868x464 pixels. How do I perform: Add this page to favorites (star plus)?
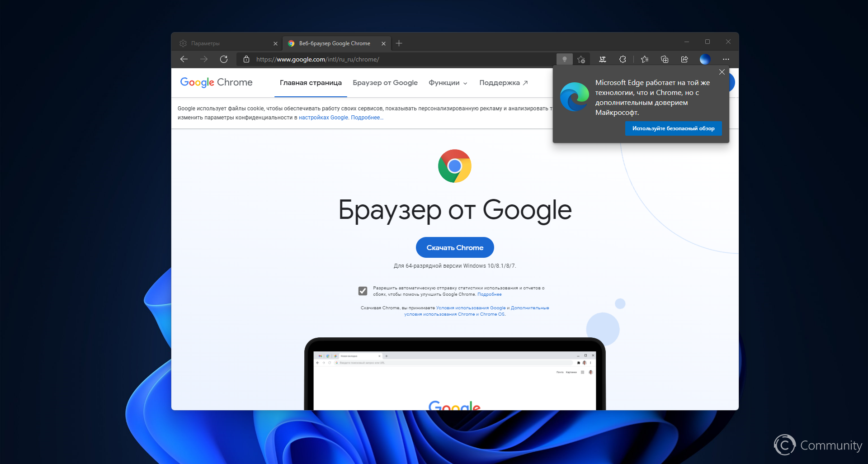click(x=581, y=59)
